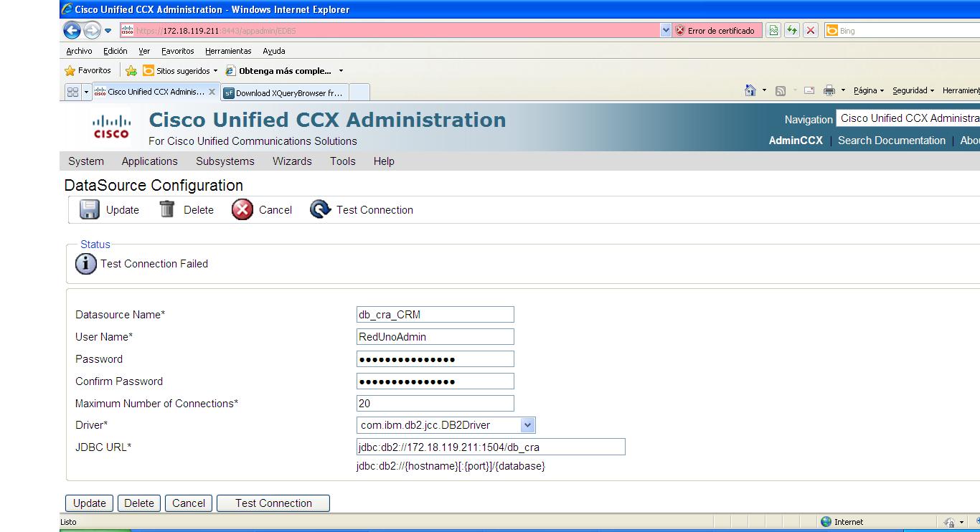Open Obtenga más complementos link
This screenshot has height=532, width=980.
(278, 70)
